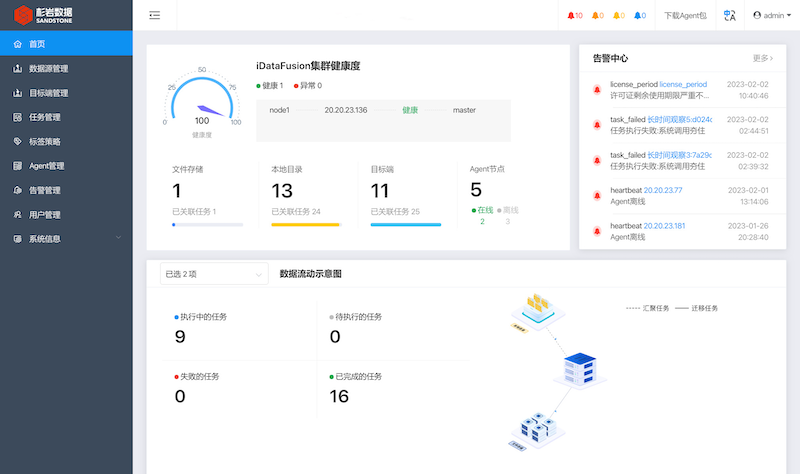Click the node1 20.20.23.136 row
Image resolution: width=800 pixels, height=474 pixels.
383,110
